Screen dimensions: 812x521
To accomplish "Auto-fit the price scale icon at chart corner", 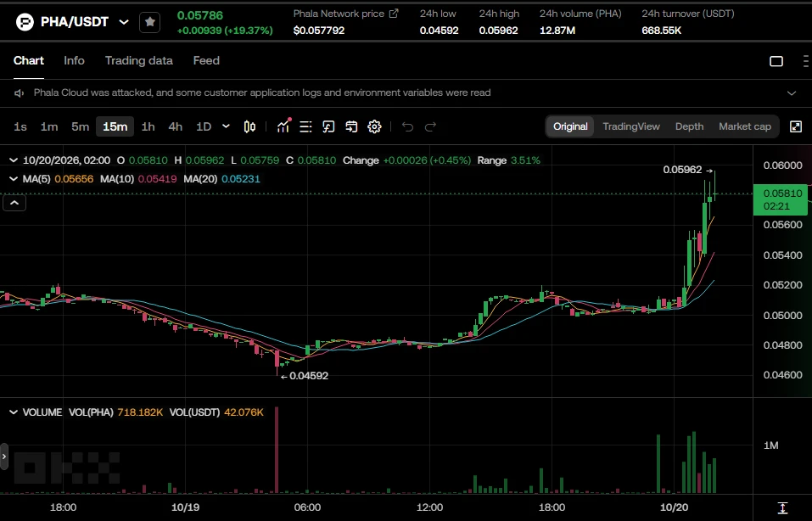I will 782,507.
